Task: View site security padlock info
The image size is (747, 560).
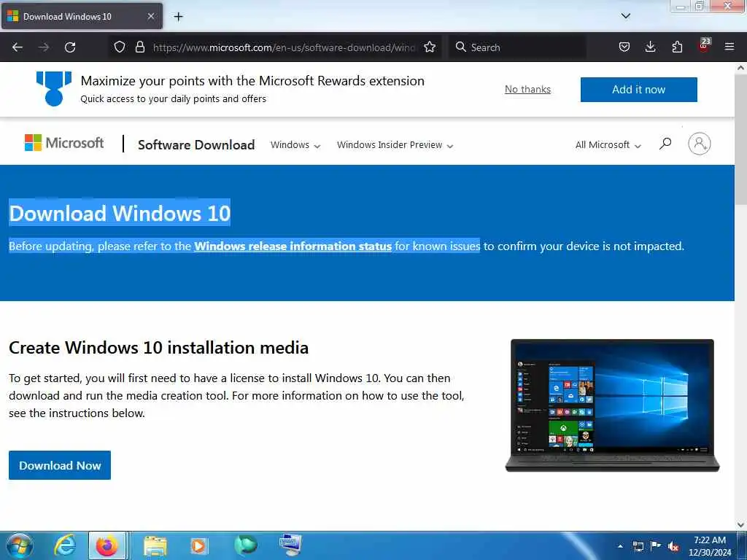Action: point(139,47)
